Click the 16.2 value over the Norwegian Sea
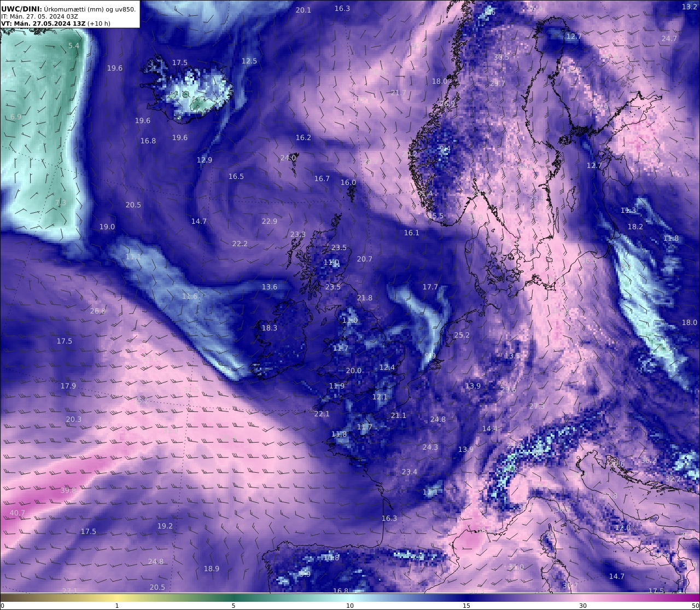Image resolution: width=700 pixels, height=610 pixels. pyautogui.click(x=304, y=138)
